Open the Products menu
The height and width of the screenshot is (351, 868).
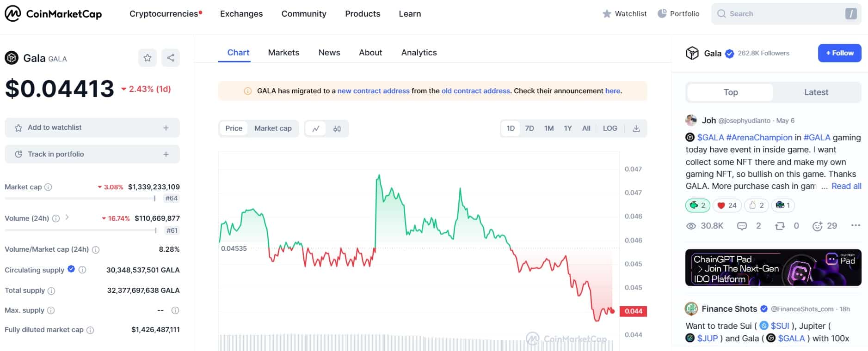[363, 14]
